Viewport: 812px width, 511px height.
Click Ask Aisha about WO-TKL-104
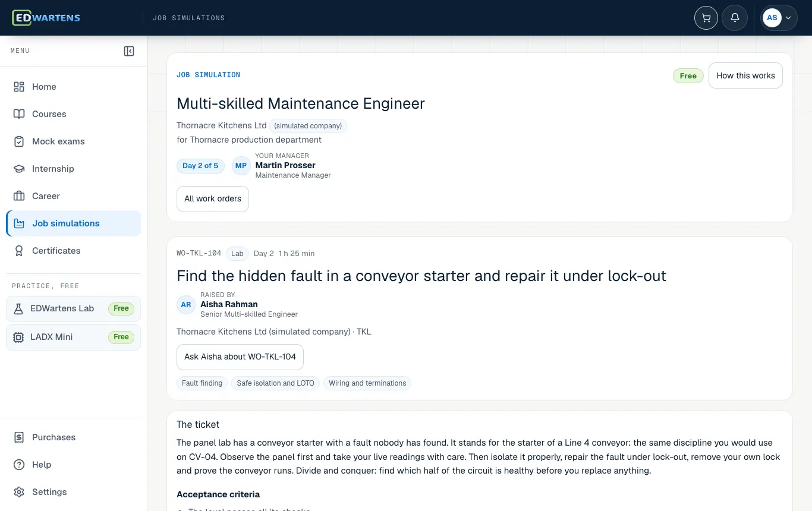(x=240, y=357)
